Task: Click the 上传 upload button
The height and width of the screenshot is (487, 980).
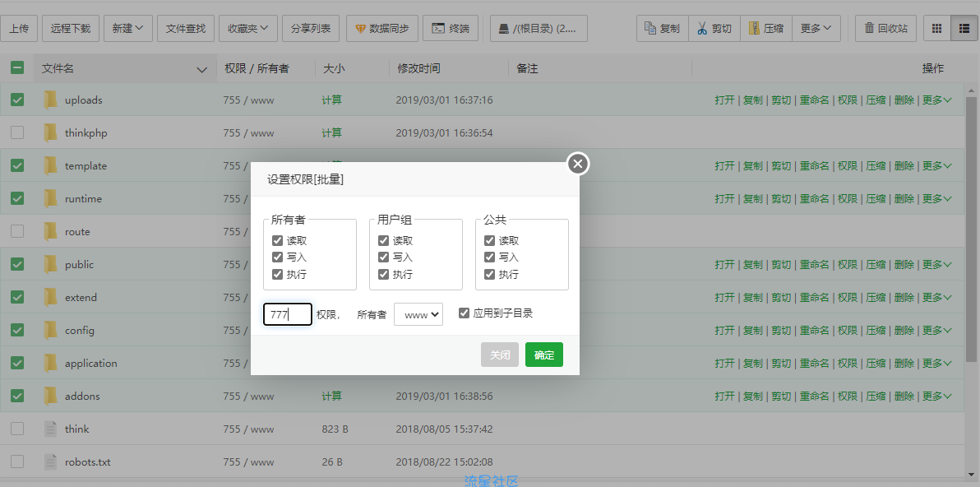Action: click(19, 28)
